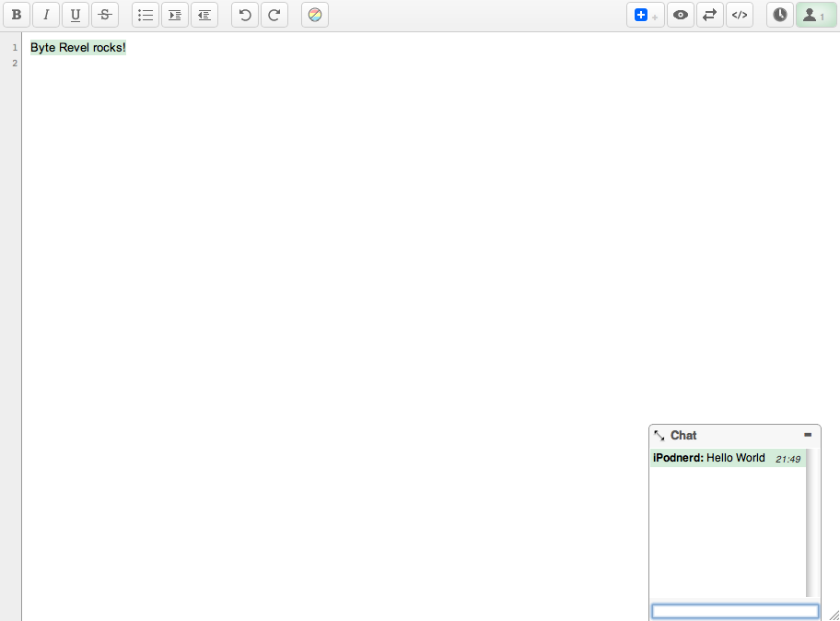The image size is (840, 621).
Task: Click line number 2 in the gutter
Action: click(x=15, y=64)
